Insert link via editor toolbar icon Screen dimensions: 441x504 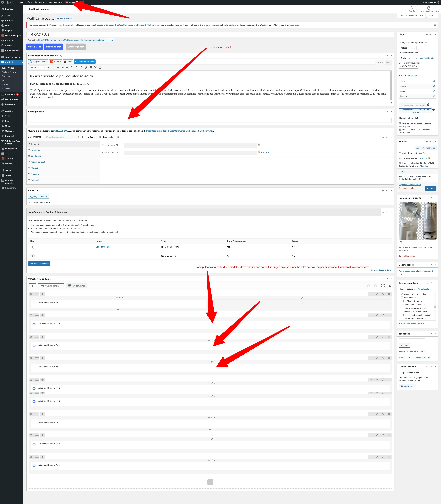click(x=86, y=67)
